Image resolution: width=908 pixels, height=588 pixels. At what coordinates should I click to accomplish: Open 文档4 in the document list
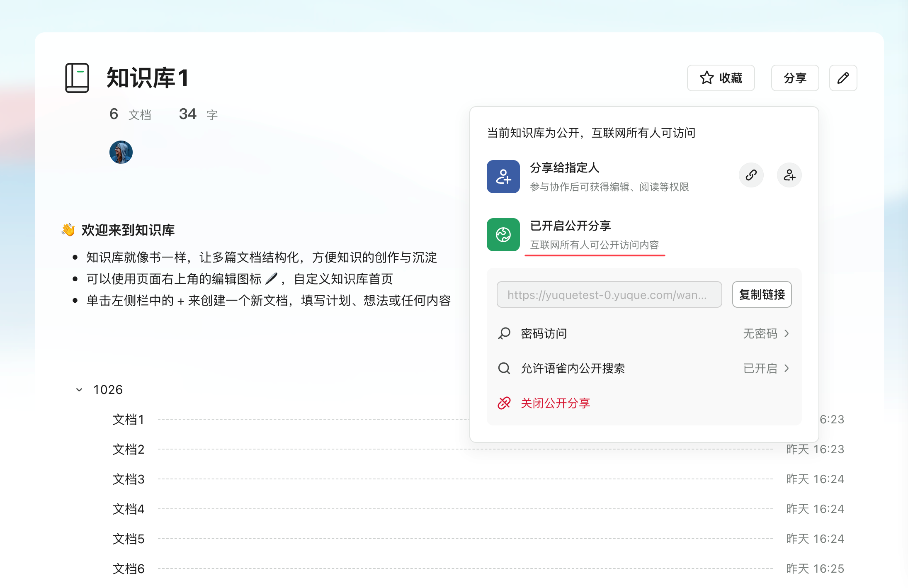129,509
